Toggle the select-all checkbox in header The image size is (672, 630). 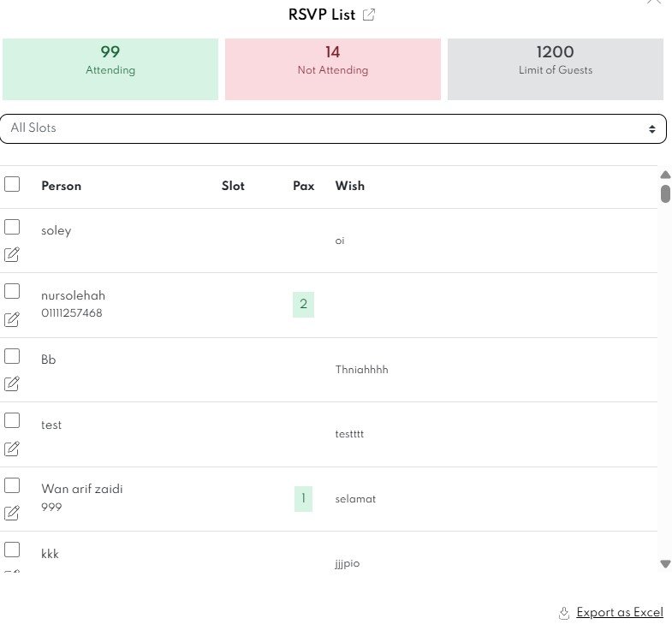(12, 184)
